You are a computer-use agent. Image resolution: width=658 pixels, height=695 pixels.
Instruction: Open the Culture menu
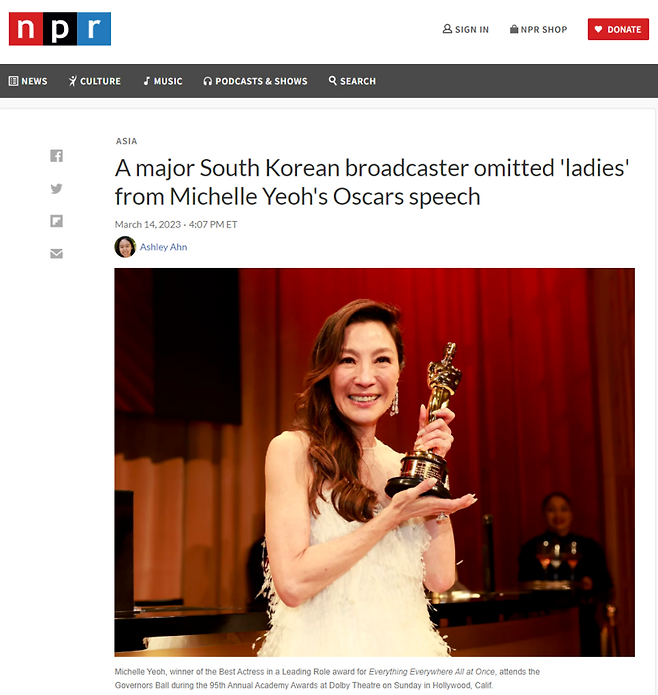click(94, 81)
